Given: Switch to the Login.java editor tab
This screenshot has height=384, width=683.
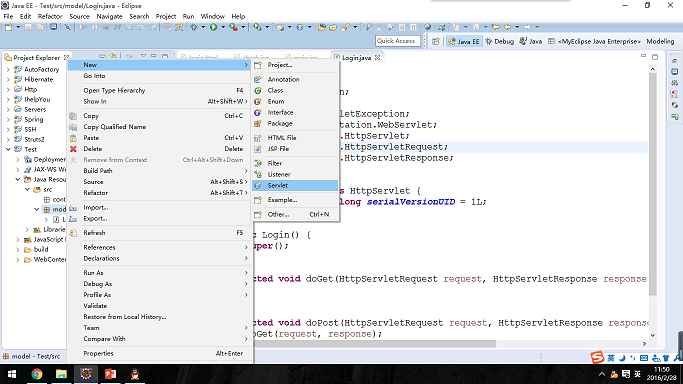Looking at the screenshot, I should [356, 57].
